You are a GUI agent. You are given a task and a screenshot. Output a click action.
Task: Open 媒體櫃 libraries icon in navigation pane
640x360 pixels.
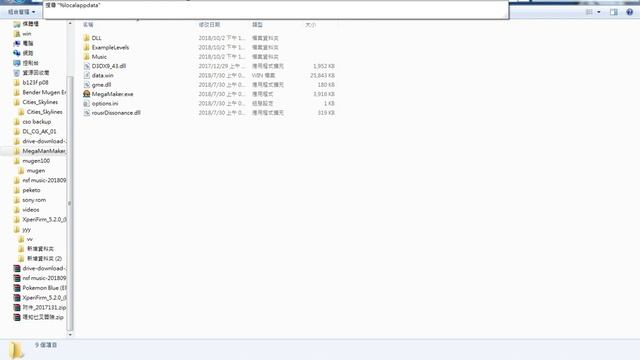[x=17, y=24]
